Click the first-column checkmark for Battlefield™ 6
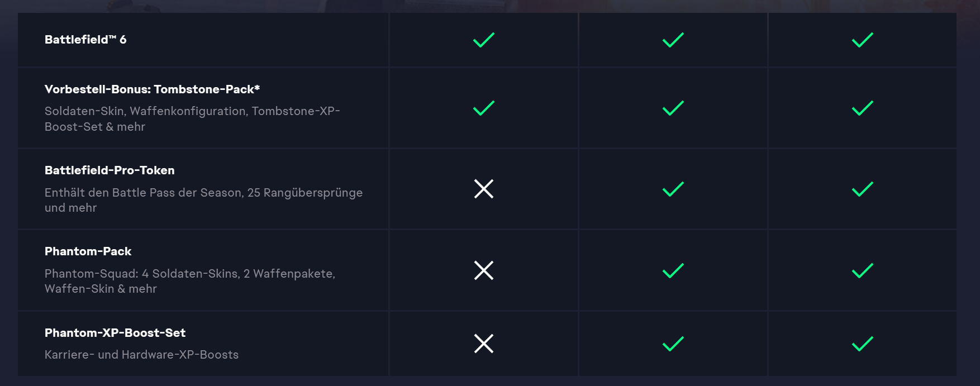Viewport: 980px width, 386px height. [x=483, y=40]
